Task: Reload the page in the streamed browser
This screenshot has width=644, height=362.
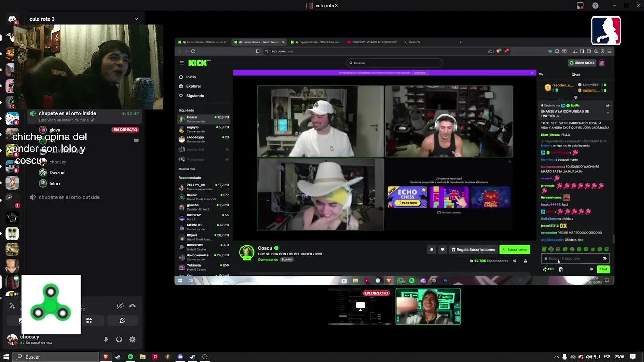Action: click(193, 51)
